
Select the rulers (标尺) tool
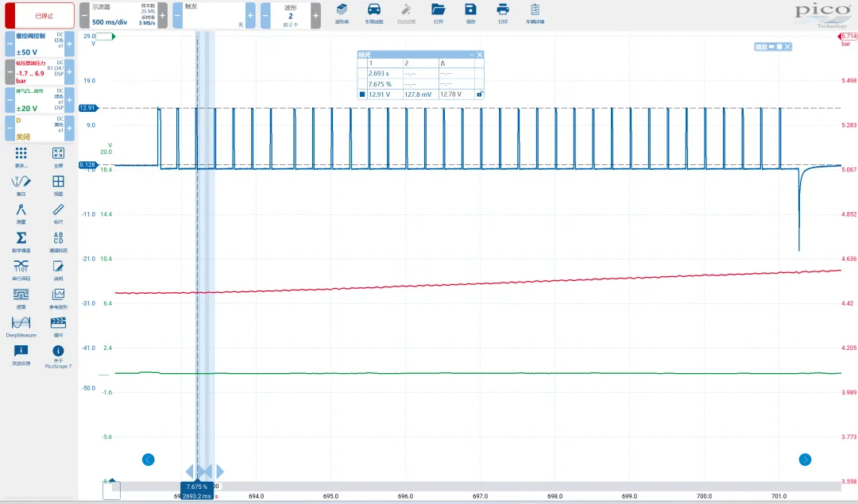(58, 214)
